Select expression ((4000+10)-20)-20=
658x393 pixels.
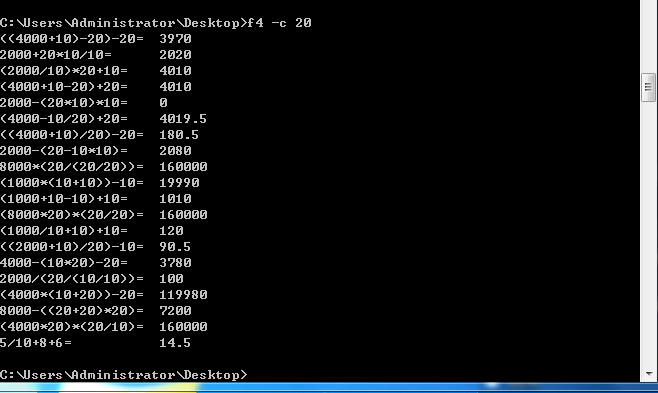pyautogui.click(x=72, y=39)
